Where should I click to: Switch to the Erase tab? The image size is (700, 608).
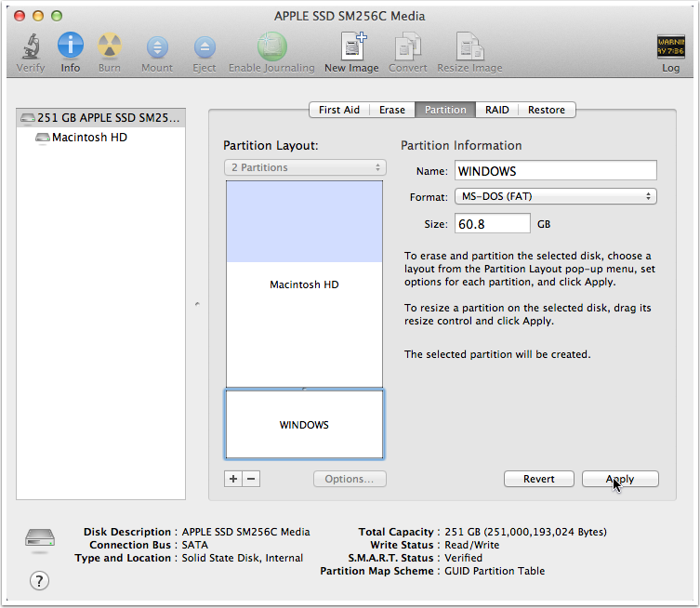(392, 110)
